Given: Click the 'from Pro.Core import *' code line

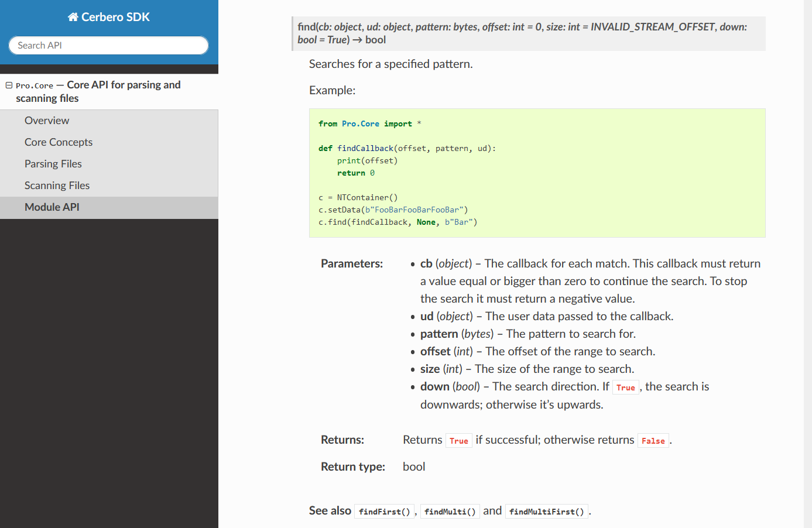Looking at the screenshot, I should pos(369,124).
